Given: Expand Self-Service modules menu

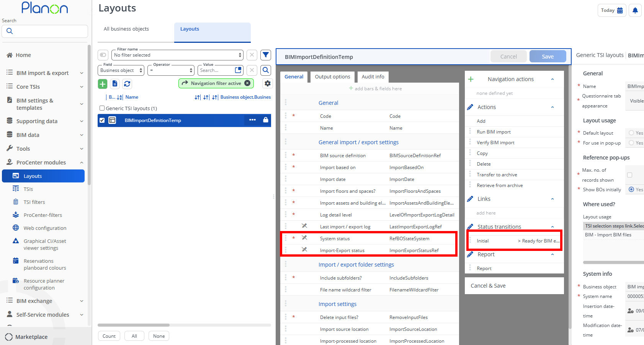Looking at the screenshot, I should (x=46, y=315).
